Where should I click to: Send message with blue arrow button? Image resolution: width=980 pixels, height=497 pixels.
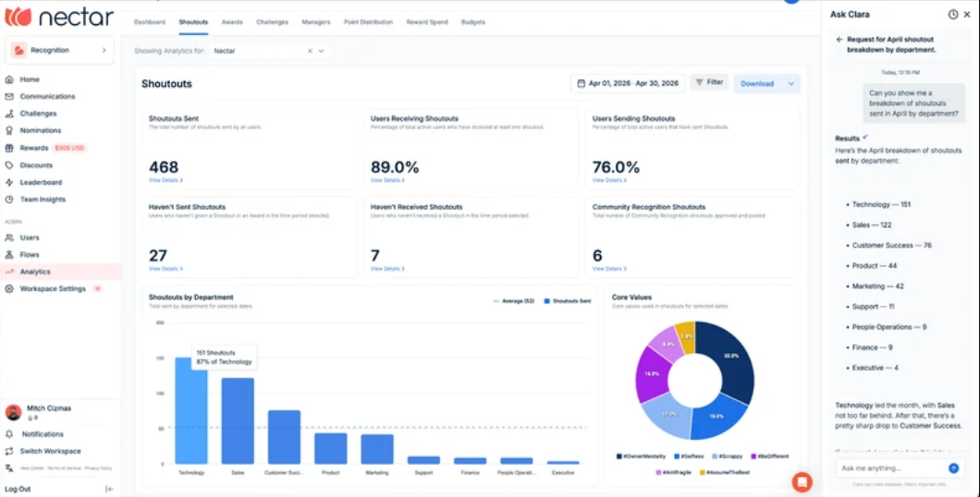[953, 467]
